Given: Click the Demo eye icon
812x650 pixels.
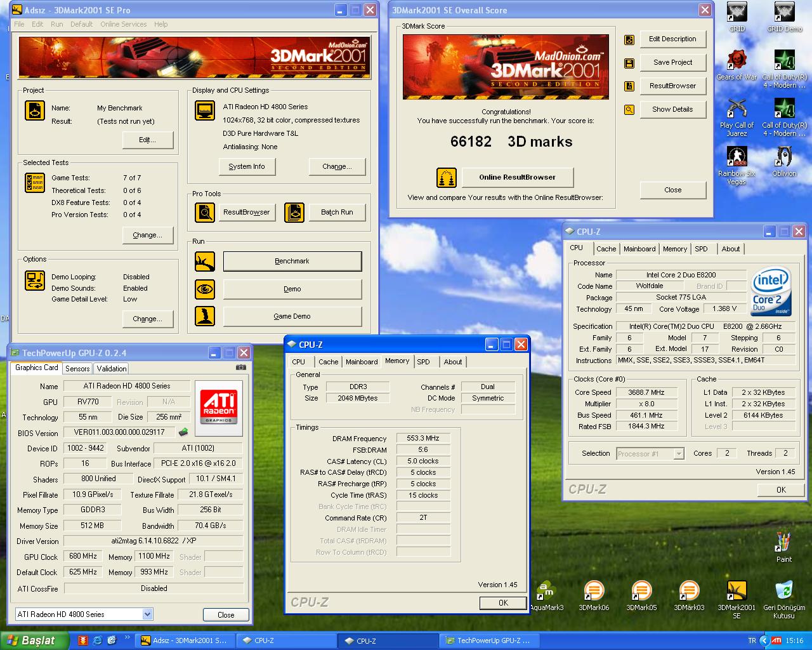Looking at the screenshot, I should point(205,289).
